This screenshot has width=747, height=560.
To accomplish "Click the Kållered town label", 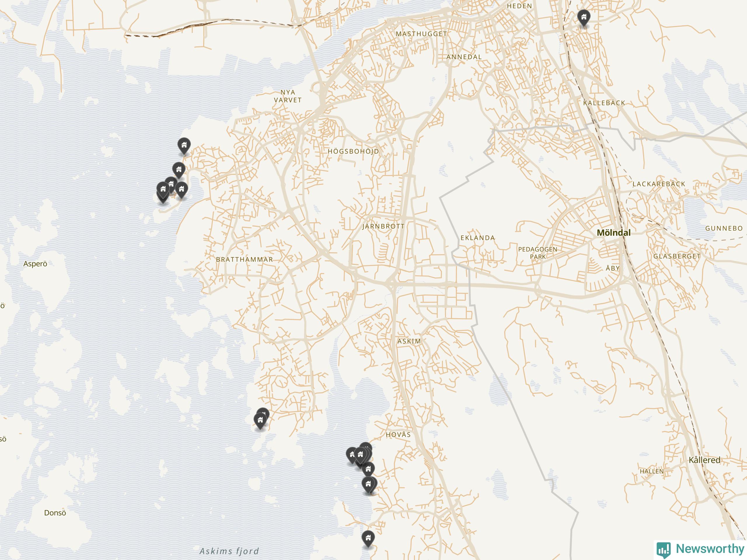I will (x=704, y=460).
